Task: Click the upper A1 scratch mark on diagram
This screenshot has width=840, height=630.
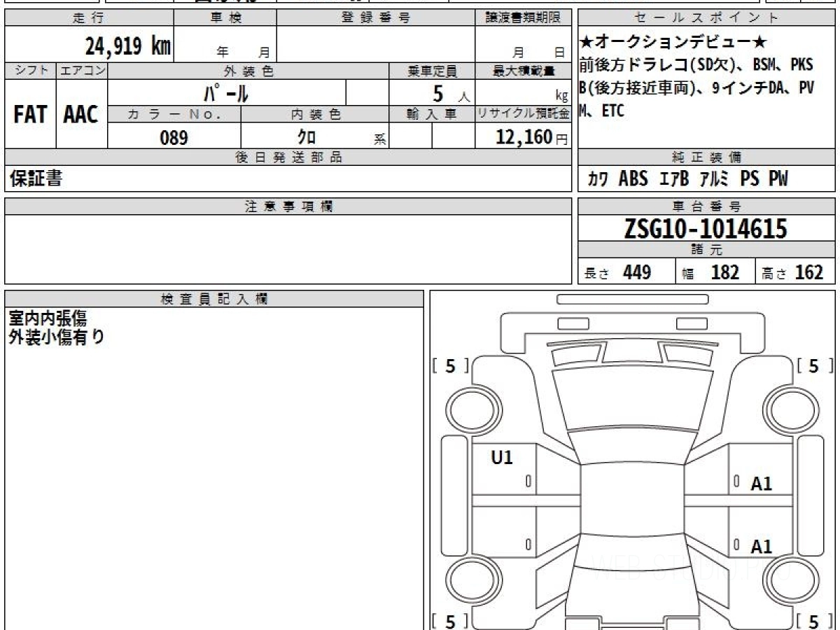Action: [x=761, y=483]
